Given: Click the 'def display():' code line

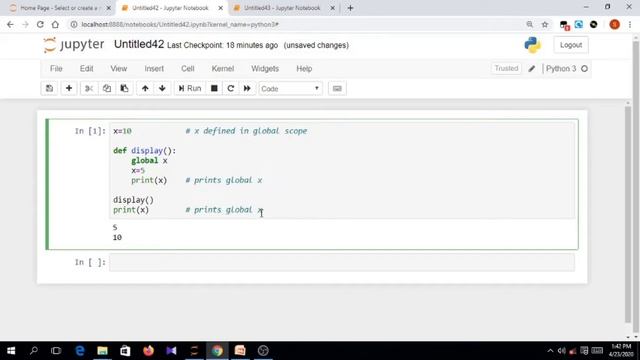Looking at the screenshot, I should [144, 151].
